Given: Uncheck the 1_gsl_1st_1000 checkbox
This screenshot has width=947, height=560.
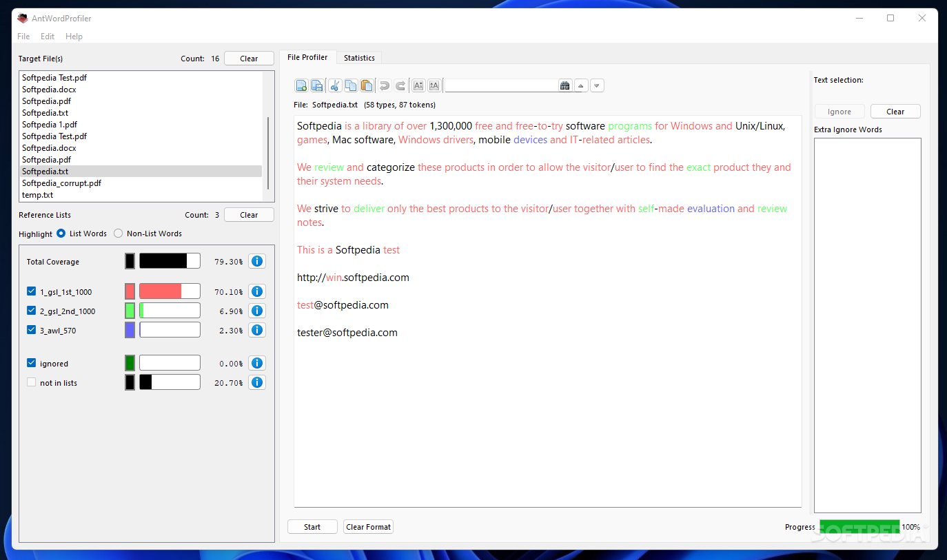Looking at the screenshot, I should click(x=31, y=291).
